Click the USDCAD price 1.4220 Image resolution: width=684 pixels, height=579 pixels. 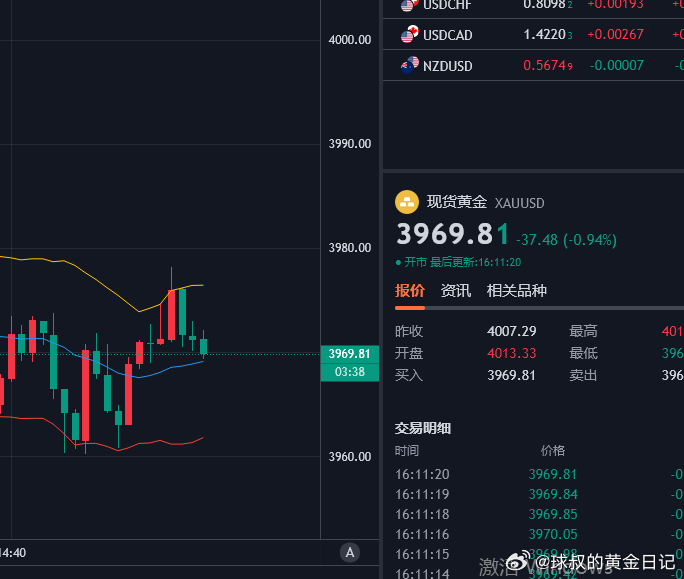tap(548, 34)
